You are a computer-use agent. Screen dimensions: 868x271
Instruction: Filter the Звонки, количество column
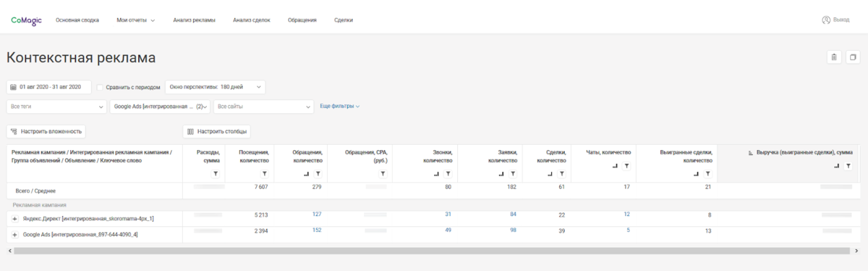(x=448, y=174)
